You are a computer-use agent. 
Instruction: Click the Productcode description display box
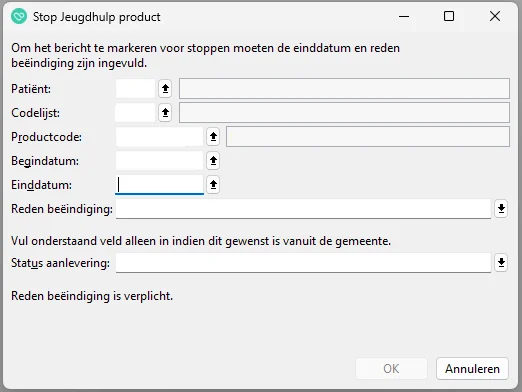tap(368, 137)
